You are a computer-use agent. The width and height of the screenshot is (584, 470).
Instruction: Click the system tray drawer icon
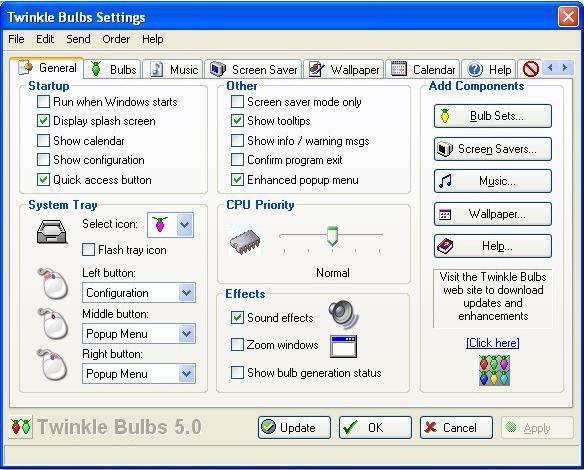click(52, 231)
